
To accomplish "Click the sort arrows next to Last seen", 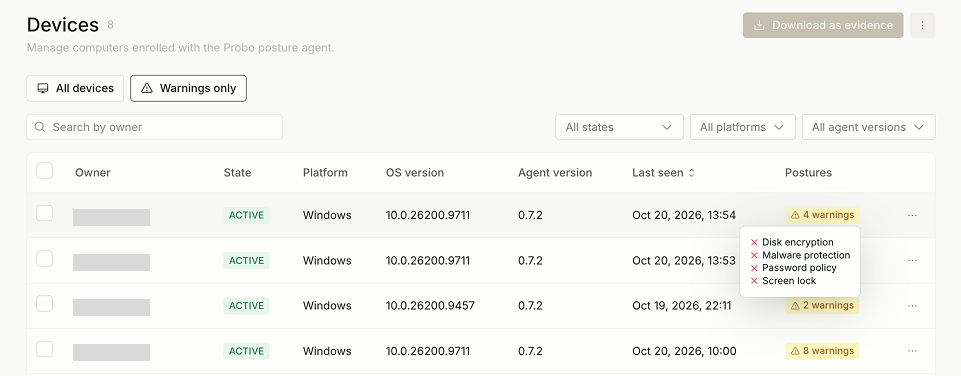I will pyautogui.click(x=692, y=173).
